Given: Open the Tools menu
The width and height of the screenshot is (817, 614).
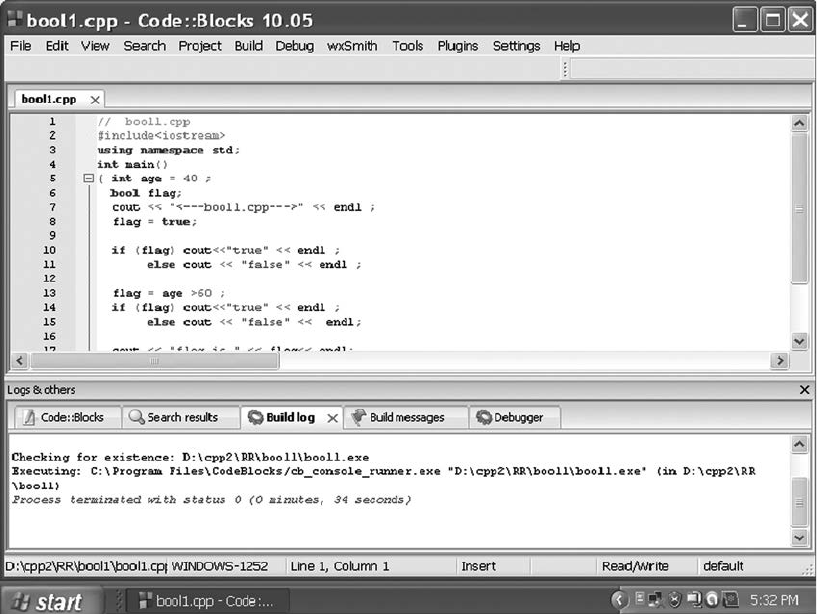Looking at the screenshot, I should [407, 46].
